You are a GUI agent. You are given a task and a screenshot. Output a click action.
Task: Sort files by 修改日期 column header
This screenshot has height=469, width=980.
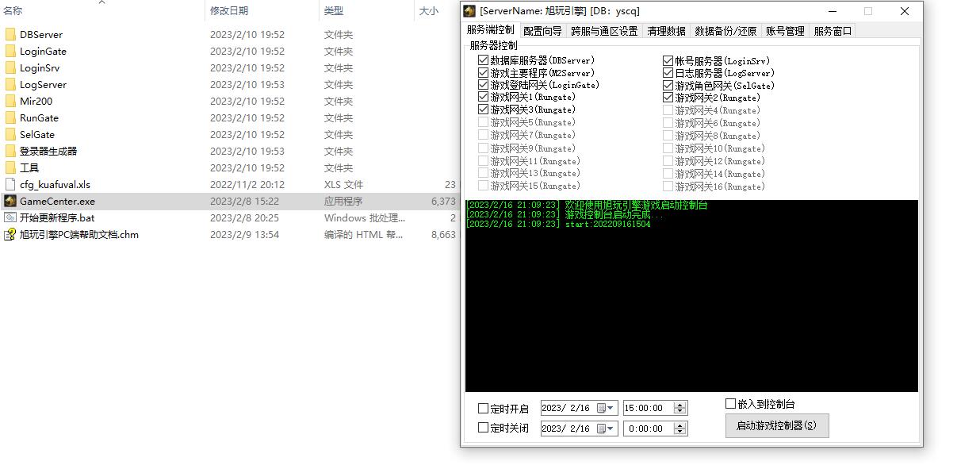tap(229, 11)
